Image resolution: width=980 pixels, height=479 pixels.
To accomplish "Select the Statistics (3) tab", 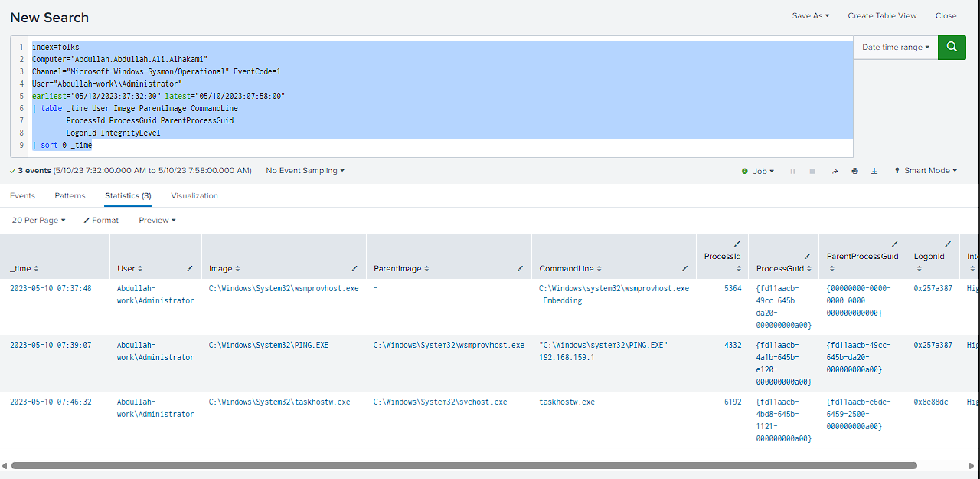I will (128, 196).
